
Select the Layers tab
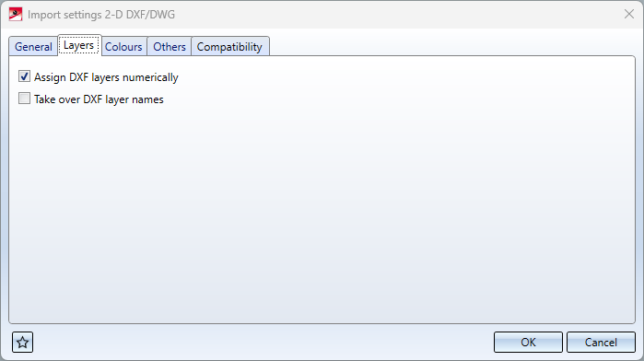(79, 45)
